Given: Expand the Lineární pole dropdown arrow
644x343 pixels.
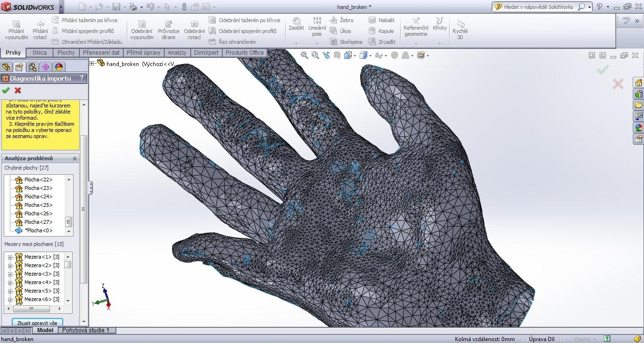Looking at the screenshot, I should tap(317, 43).
